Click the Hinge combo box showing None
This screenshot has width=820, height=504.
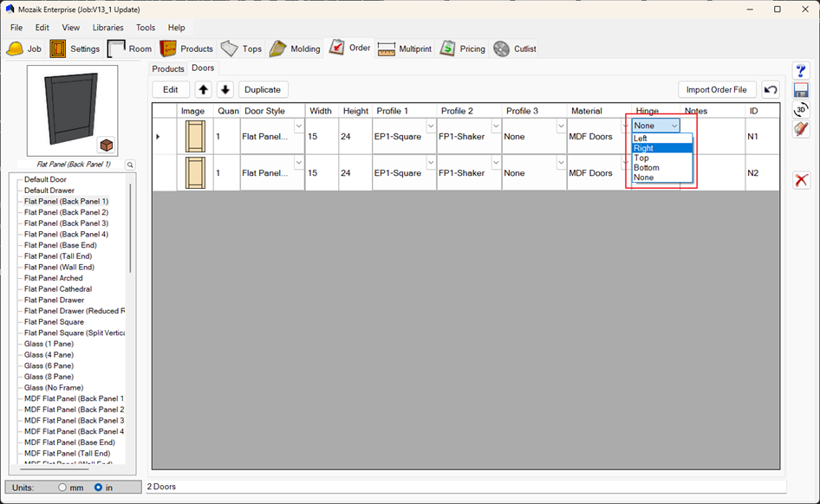656,126
